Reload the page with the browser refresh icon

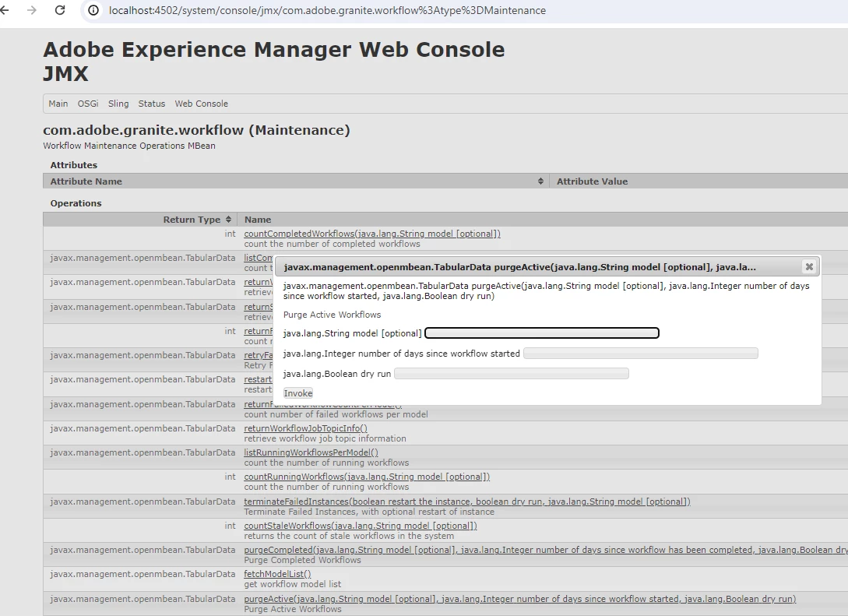60,10
